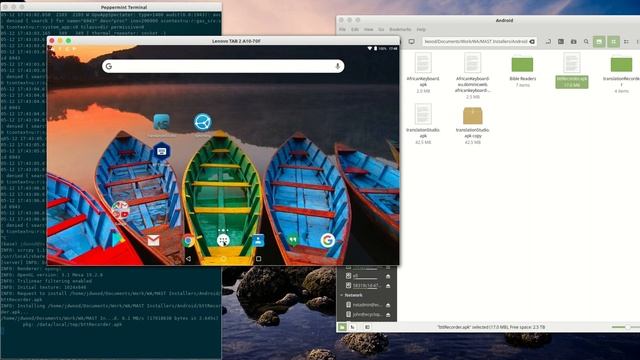Select the translationRecorder folder

click(x=621, y=73)
